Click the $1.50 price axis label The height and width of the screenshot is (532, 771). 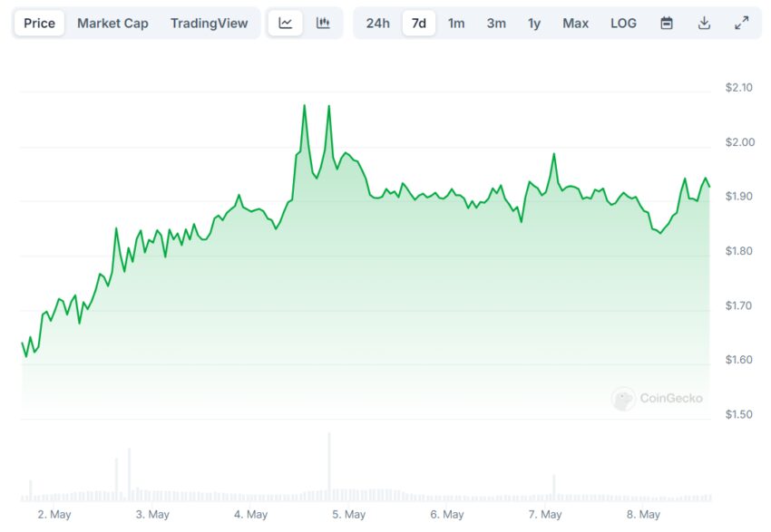tap(738, 414)
